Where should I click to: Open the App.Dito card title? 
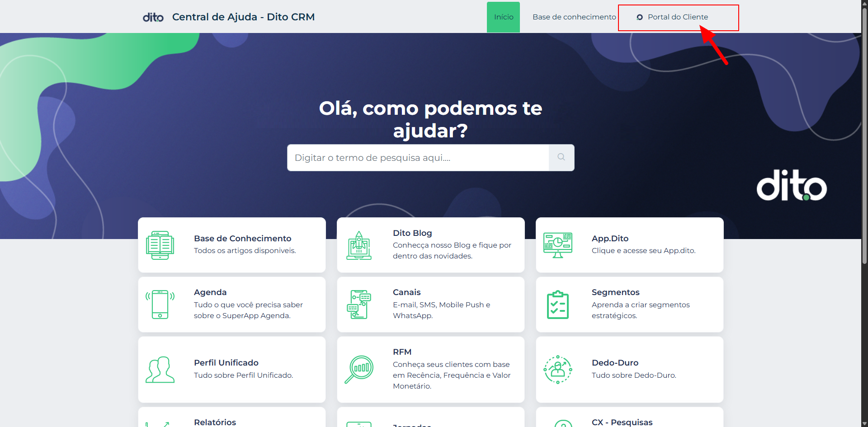pos(610,239)
